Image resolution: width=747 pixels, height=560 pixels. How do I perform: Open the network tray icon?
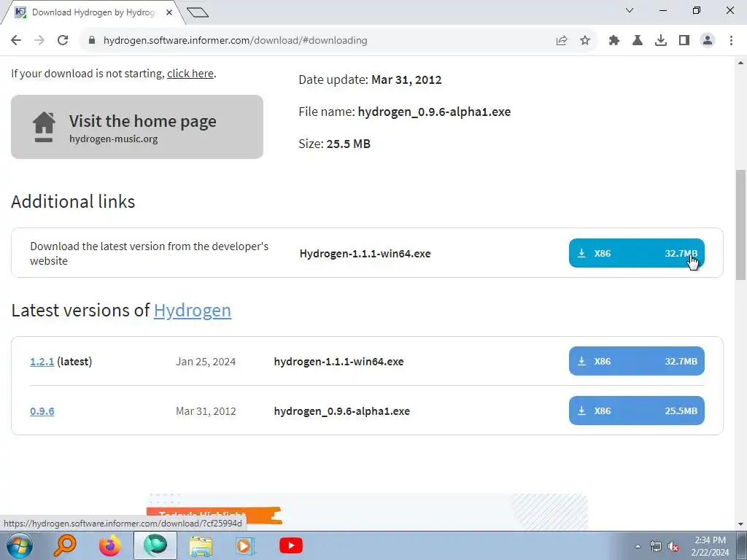pos(656,546)
